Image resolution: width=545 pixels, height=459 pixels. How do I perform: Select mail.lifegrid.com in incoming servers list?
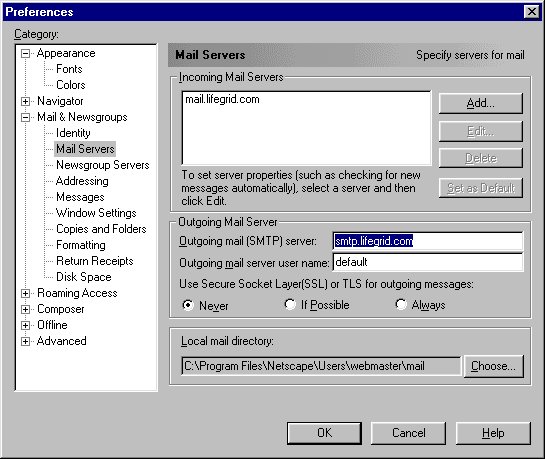[x=222, y=99]
